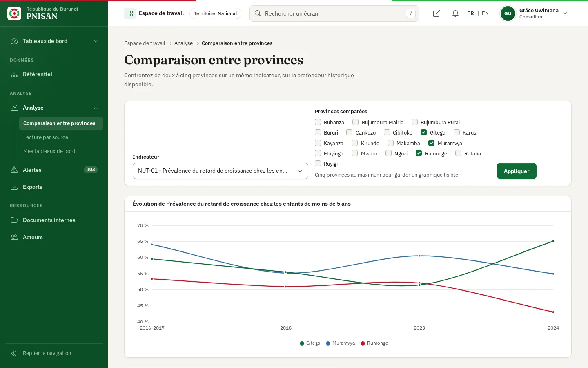
Task: Check the Bubanza province checkbox
Action: click(x=318, y=122)
